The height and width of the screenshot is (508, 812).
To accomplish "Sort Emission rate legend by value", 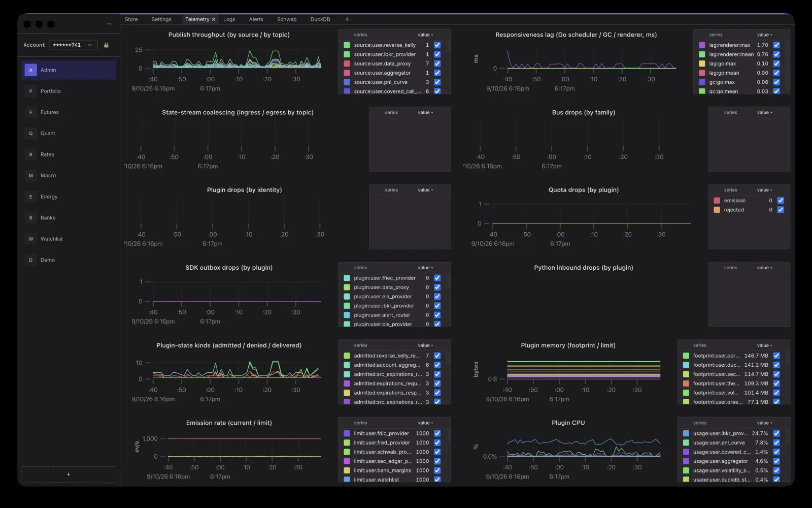I will point(425,423).
